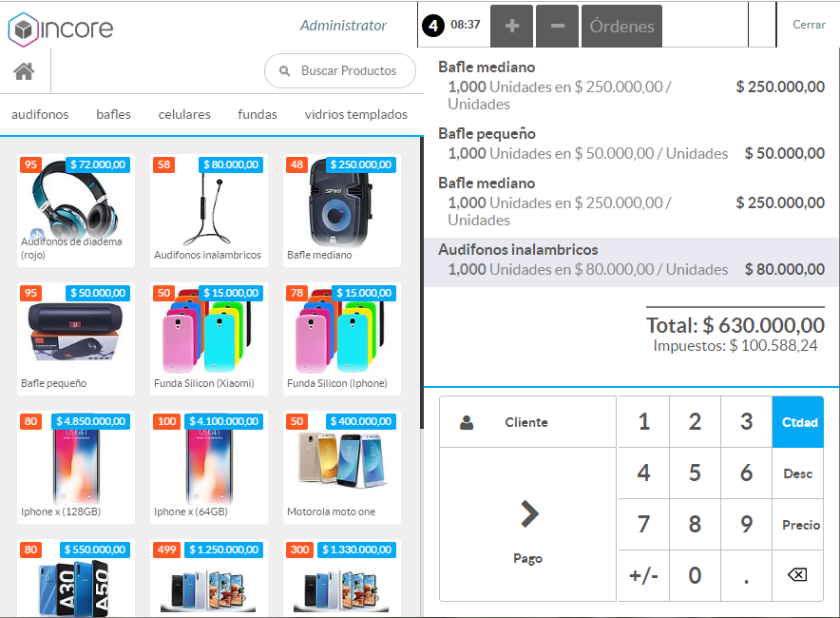Switch to Desc discount mode
The image size is (840, 618).
797,473
